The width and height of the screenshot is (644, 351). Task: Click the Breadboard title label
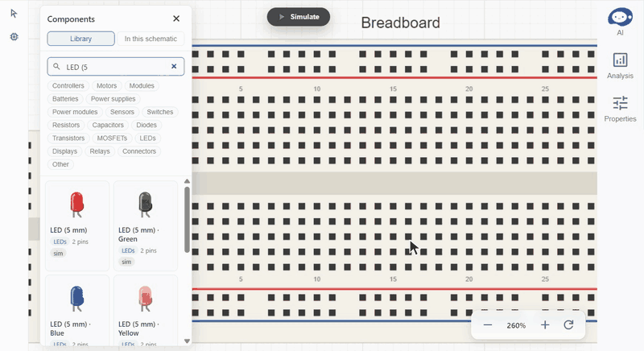(400, 23)
